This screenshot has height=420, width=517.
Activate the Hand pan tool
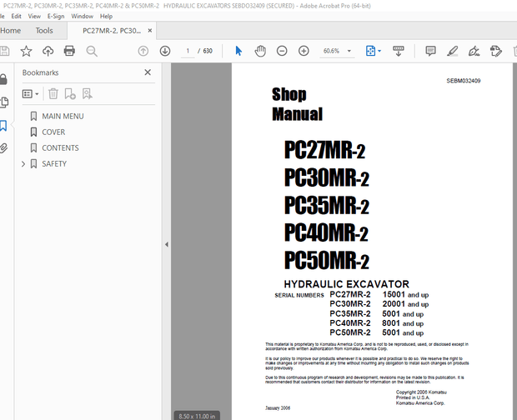click(x=260, y=51)
